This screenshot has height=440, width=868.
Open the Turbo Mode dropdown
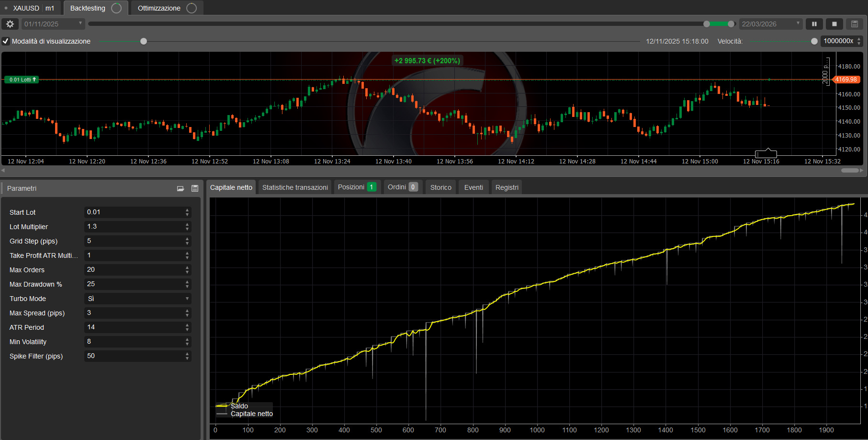(137, 299)
